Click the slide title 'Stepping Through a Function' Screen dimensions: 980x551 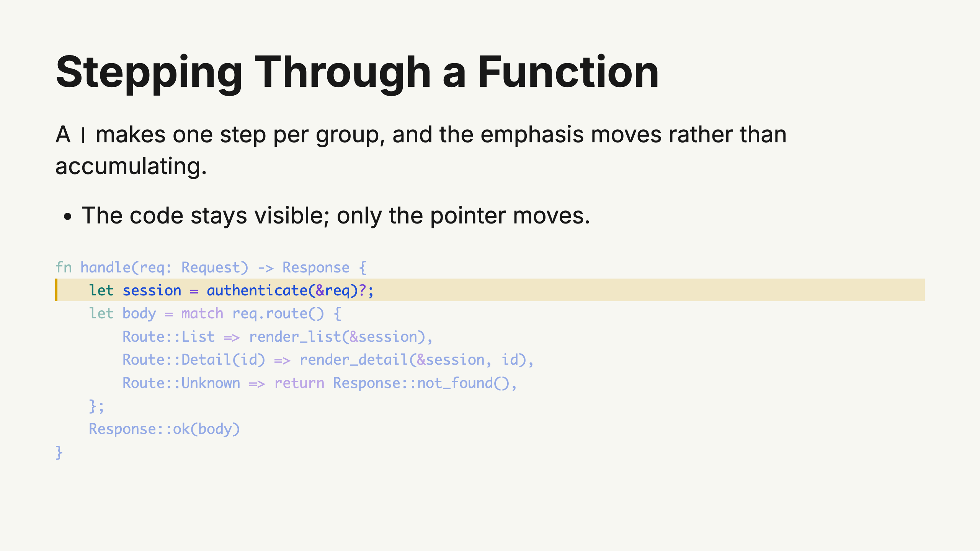[357, 73]
